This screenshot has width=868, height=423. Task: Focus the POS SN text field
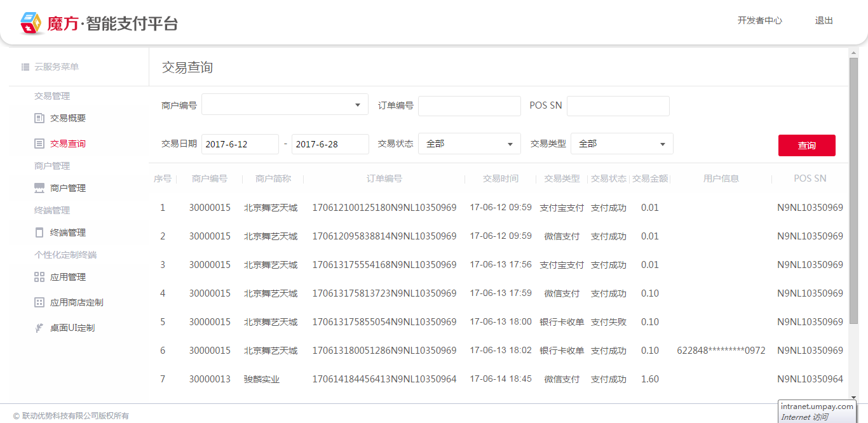pyautogui.click(x=618, y=106)
